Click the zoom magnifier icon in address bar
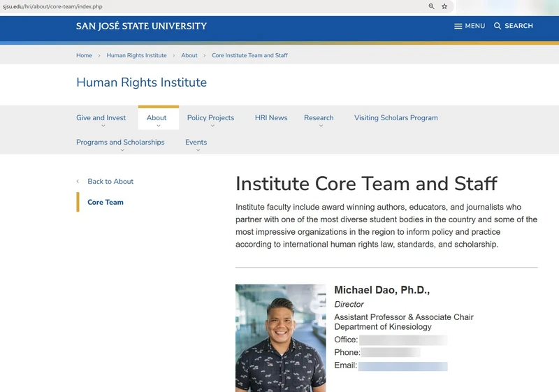 click(431, 6)
